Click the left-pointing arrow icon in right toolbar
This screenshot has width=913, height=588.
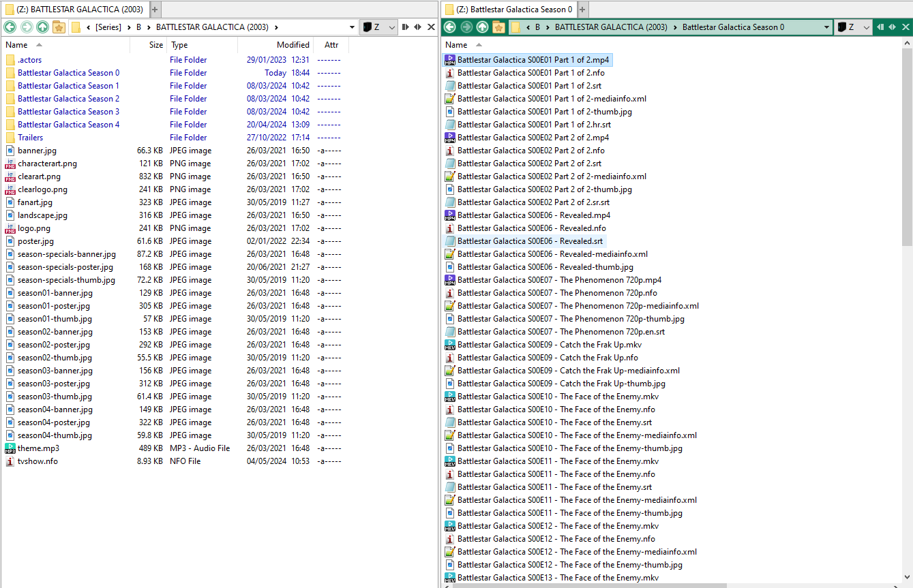point(880,27)
